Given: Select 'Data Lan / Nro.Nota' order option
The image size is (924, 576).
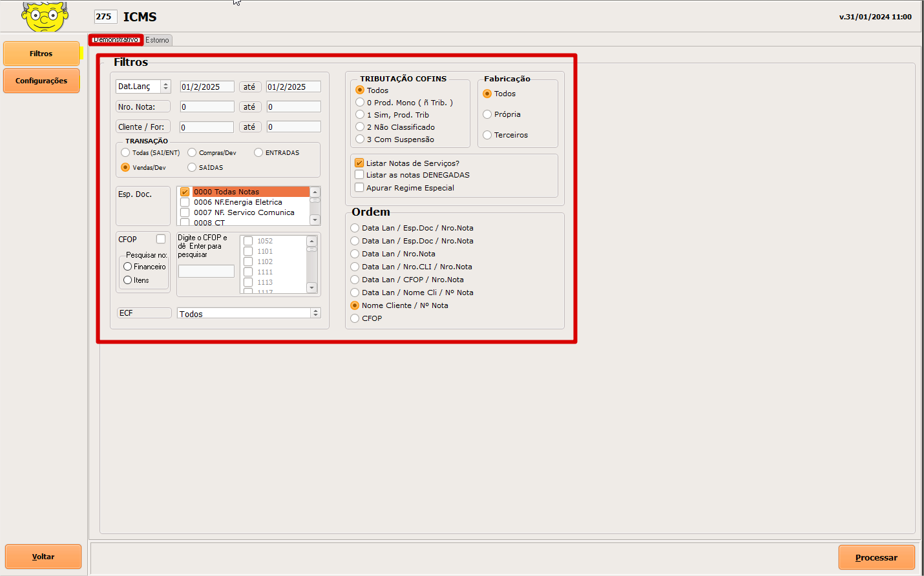Looking at the screenshot, I should coord(355,254).
